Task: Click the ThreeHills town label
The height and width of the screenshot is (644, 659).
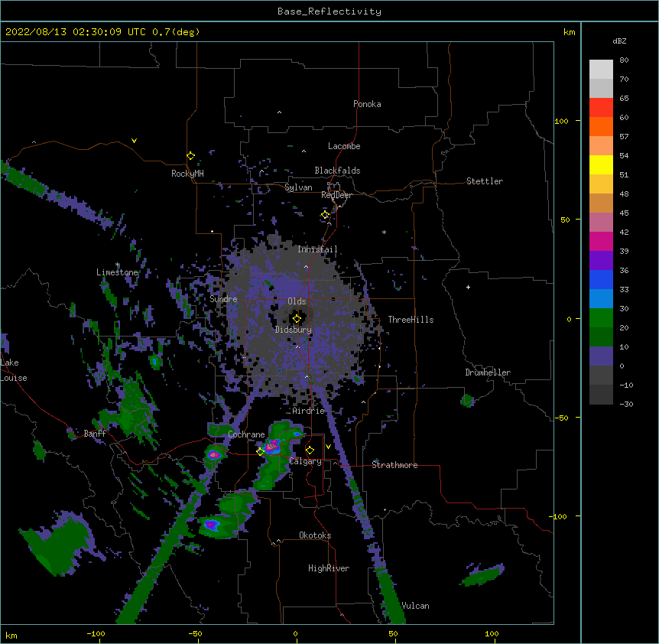Action: click(411, 320)
